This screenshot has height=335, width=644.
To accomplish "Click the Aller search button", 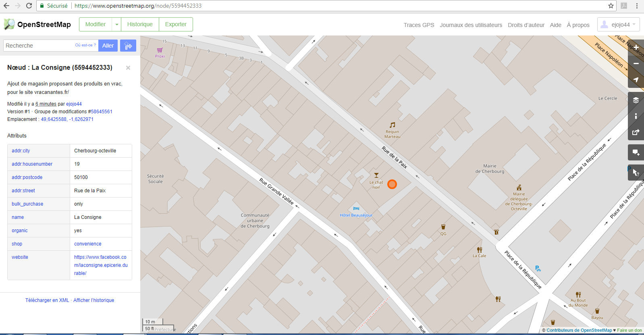I will click(108, 46).
